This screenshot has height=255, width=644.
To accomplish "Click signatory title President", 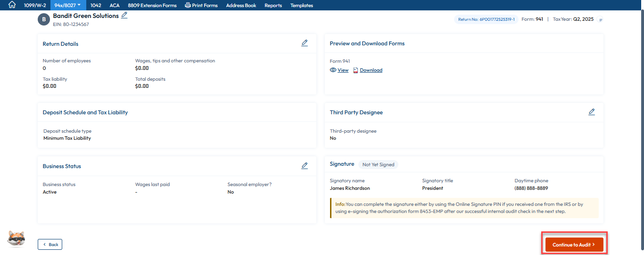I will click(433, 188).
